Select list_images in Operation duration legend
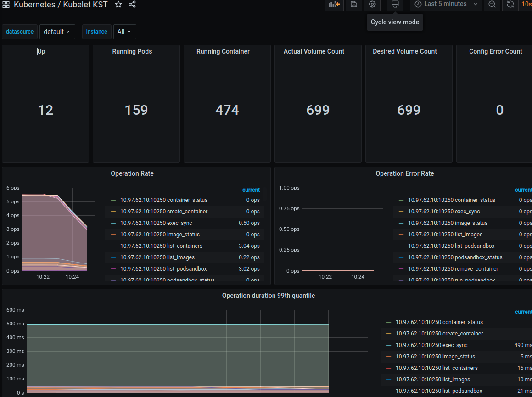The width and height of the screenshot is (532, 397). (x=433, y=380)
